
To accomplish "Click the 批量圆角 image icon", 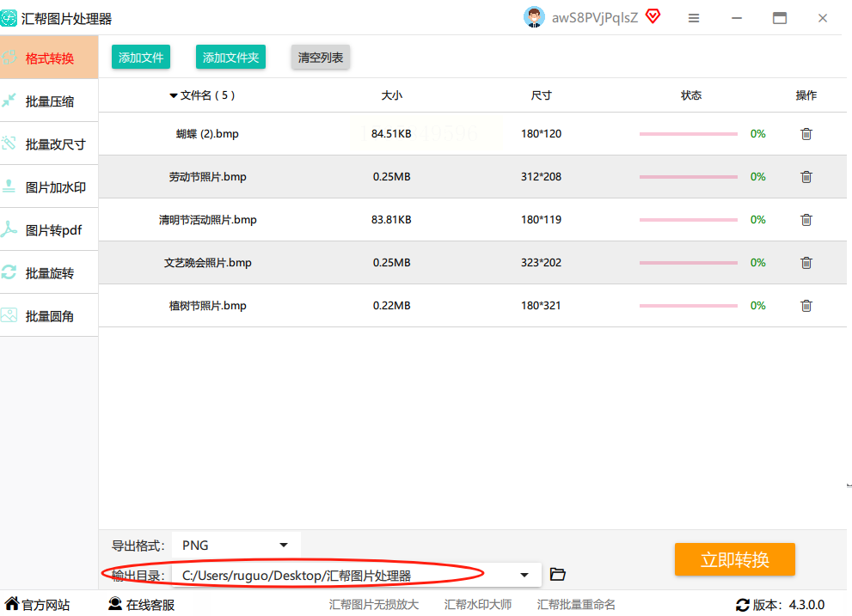I will 9,315.
